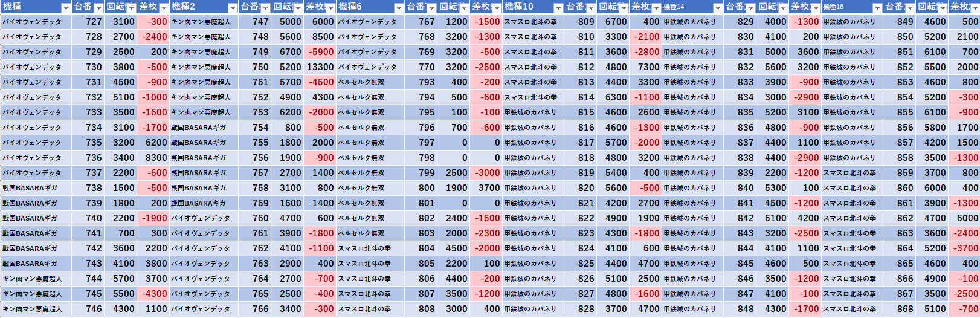Open the 差枚 filter in 台番 829's table
This screenshot has height=318, width=980.
click(816, 8)
